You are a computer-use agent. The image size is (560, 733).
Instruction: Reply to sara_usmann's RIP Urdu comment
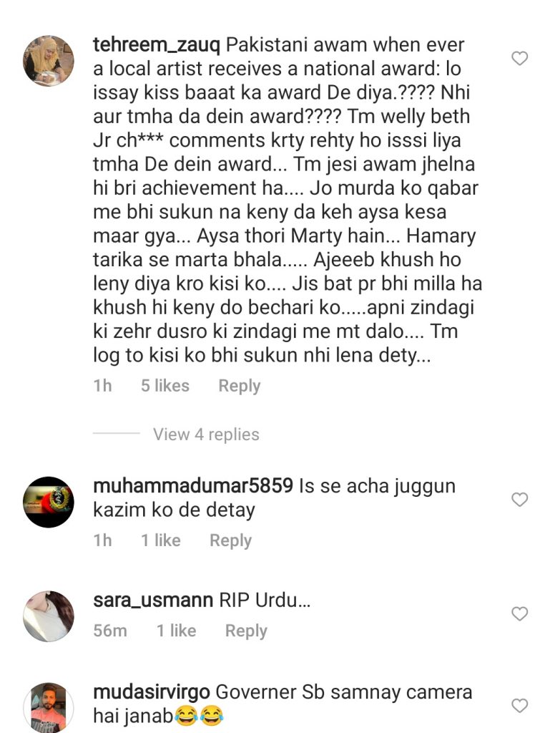246,631
